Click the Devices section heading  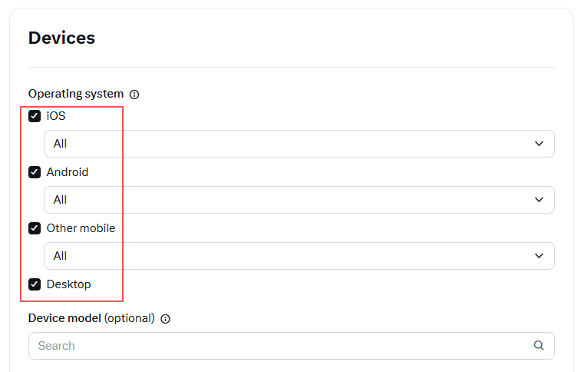click(x=62, y=38)
